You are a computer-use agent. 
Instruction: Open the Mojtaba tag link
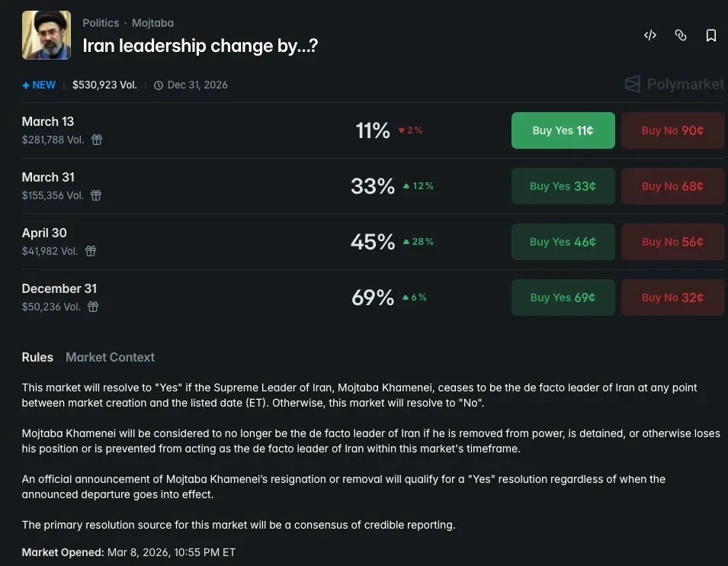152,23
